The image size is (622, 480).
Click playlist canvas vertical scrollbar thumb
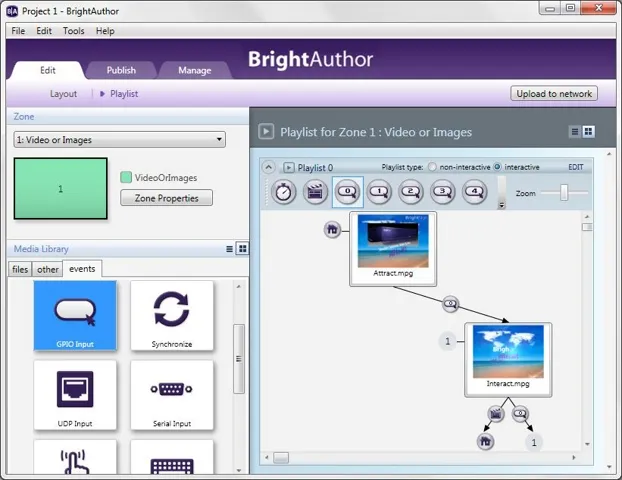tap(587, 227)
